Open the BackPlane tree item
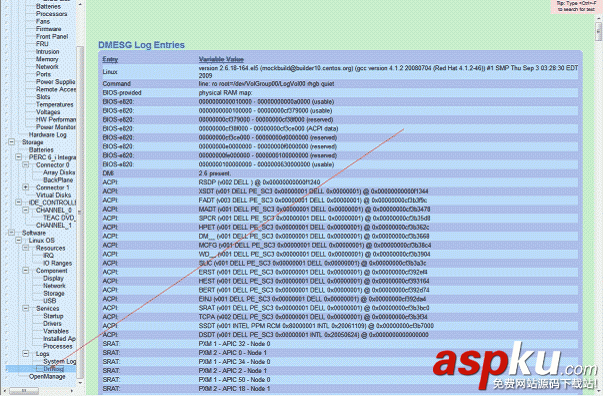This screenshot has height=396, width=603. tap(58, 180)
